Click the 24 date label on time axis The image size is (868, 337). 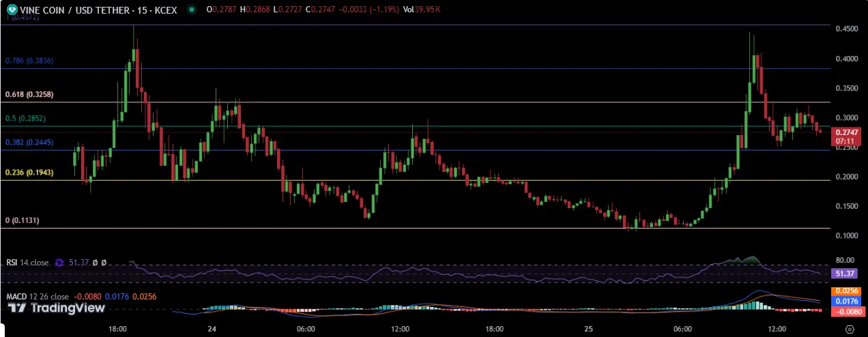pyautogui.click(x=212, y=328)
